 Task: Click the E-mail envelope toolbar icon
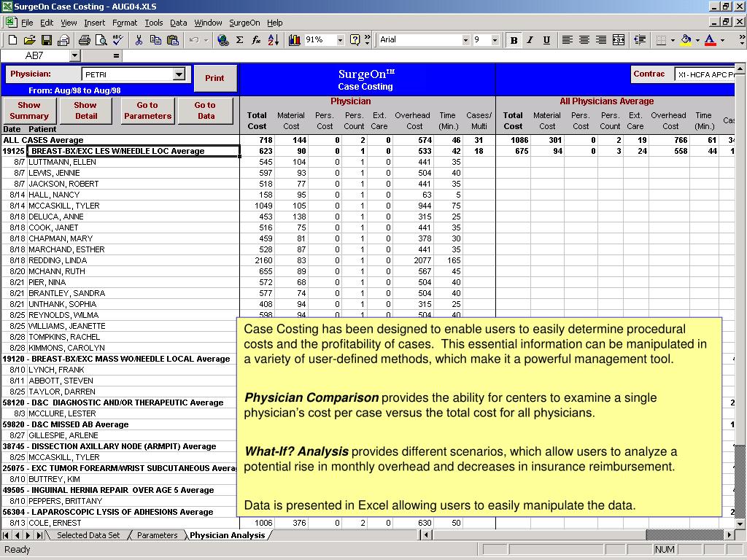pyautogui.click(x=63, y=40)
